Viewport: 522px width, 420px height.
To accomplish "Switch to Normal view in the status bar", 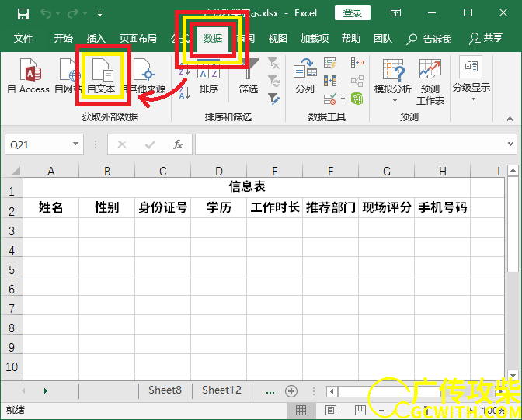I will pyautogui.click(x=301, y=410).
